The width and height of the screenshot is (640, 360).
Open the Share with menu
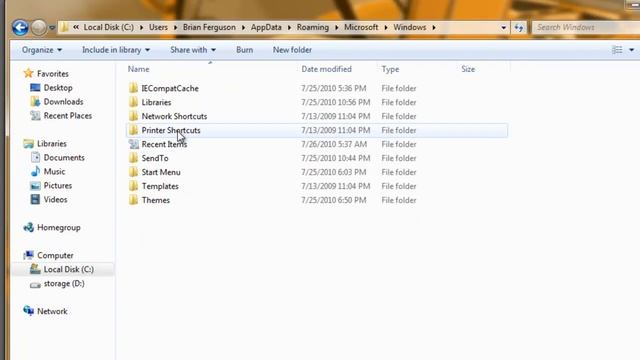click(x=193, y=50)
